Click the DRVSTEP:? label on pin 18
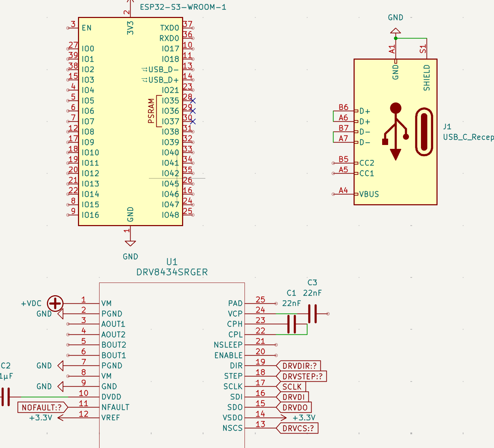 tap(302, 376)
